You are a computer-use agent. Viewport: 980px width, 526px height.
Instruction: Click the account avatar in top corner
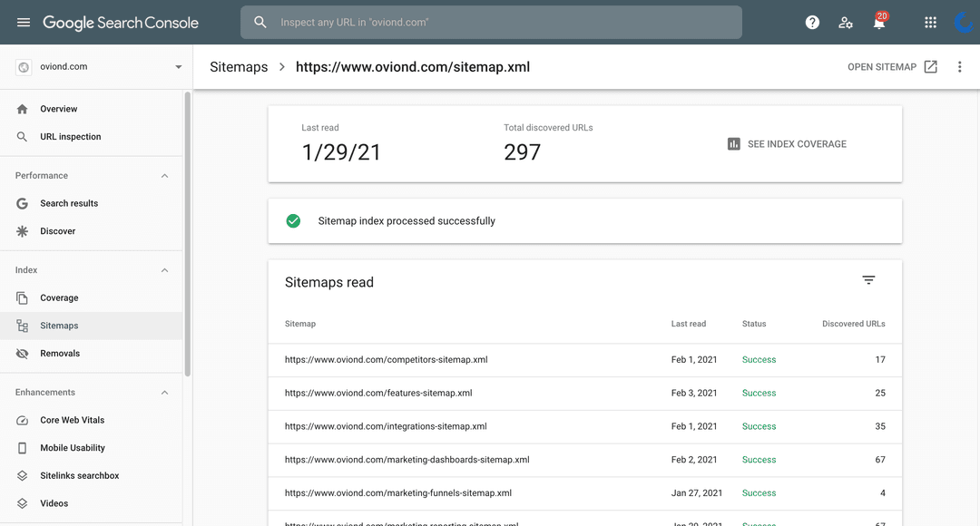coord(965,23)
